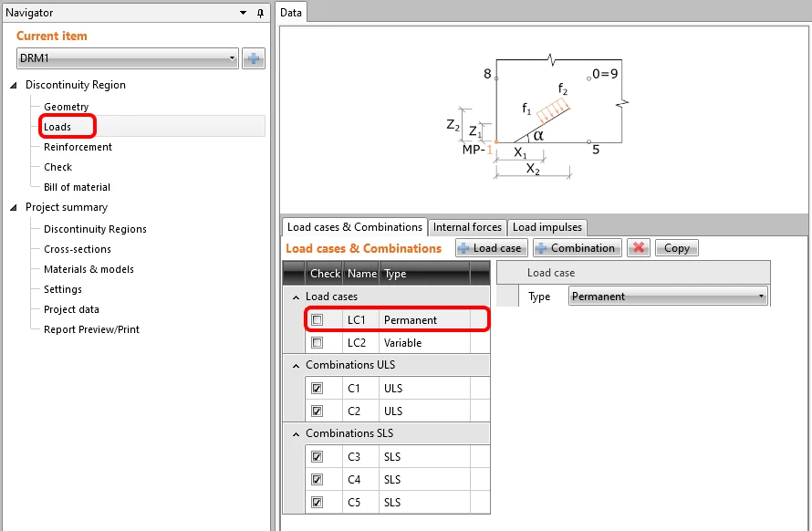812x531 pixels.
Task: Enable the LC1 Permanent checkbox
Action: click(317, 320)
